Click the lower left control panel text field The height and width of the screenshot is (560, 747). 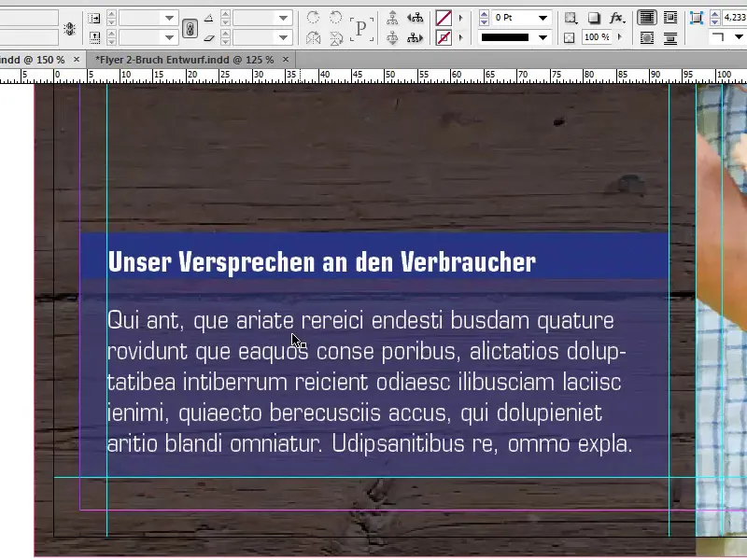(29, 37)
